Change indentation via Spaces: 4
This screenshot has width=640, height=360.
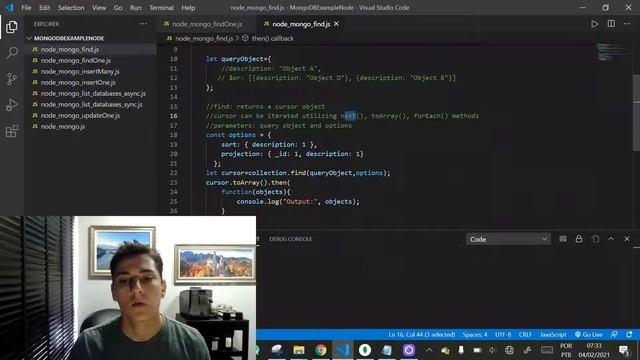point(475,335)
